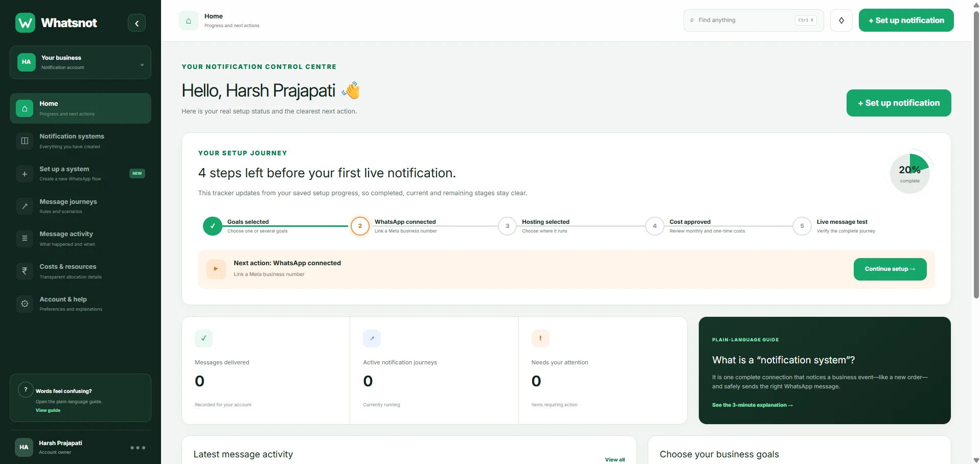Select the Home item in the sidebar

coord(80,108)
